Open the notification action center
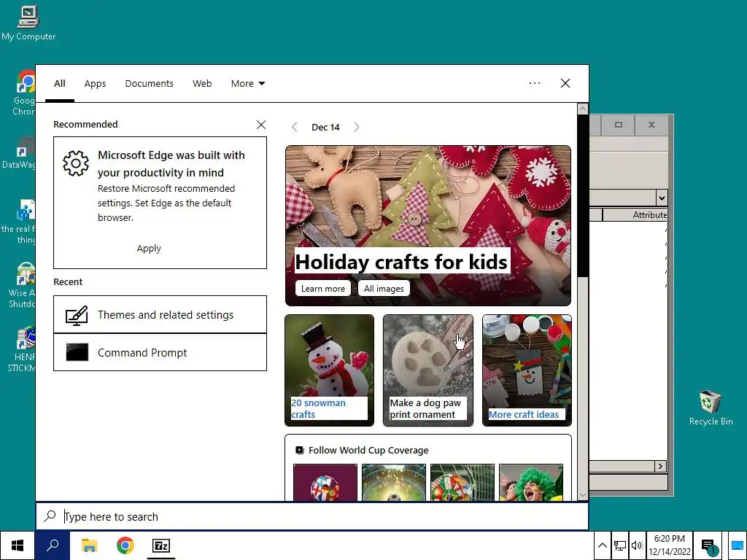The image size is (747, 560). (x=709, y=545)
